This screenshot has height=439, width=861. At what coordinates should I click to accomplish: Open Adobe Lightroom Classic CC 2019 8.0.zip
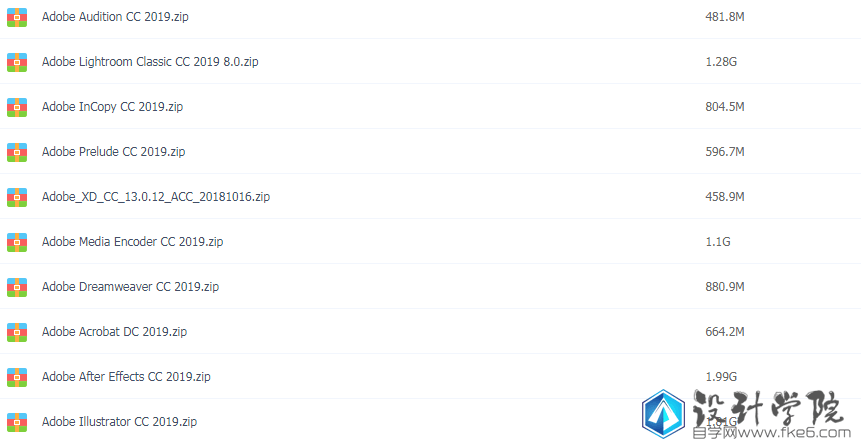point(150,62)
